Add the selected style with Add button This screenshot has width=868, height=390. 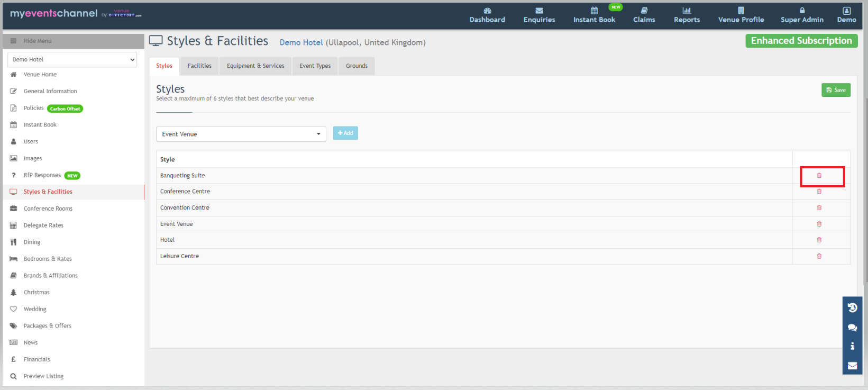point(345,133)
